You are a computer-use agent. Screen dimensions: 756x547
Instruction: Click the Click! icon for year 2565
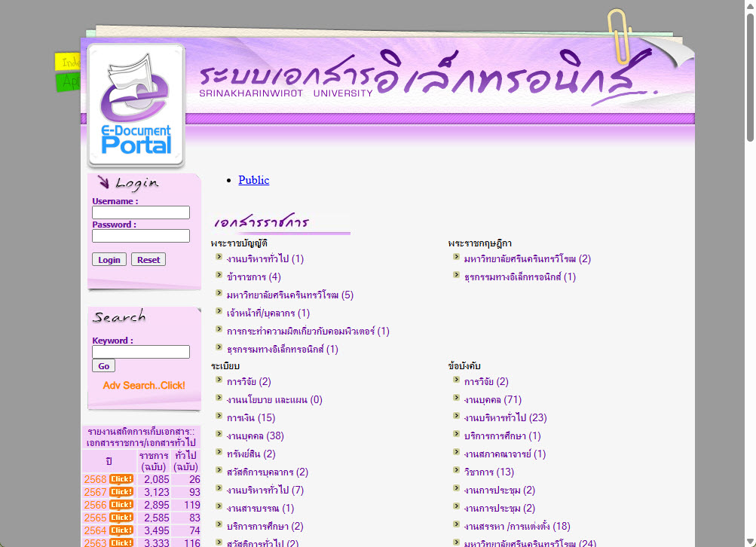pos(121,518)
